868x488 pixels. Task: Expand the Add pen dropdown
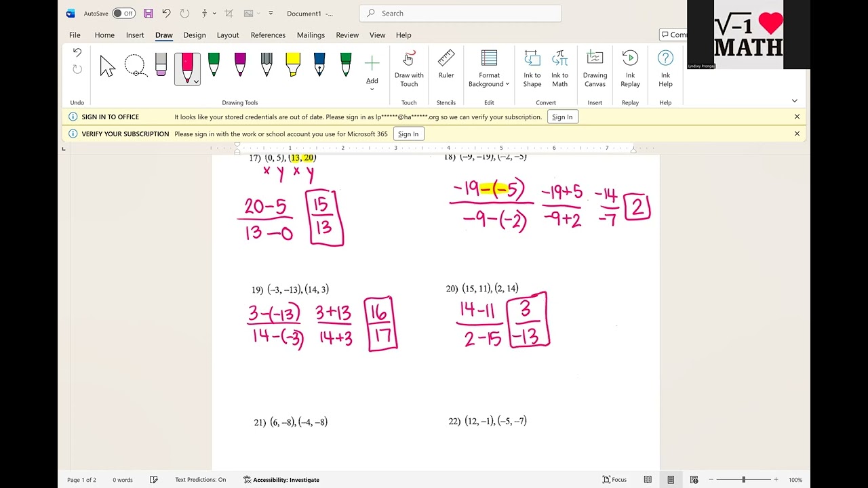pyautogui.click(x=372, y=89)
